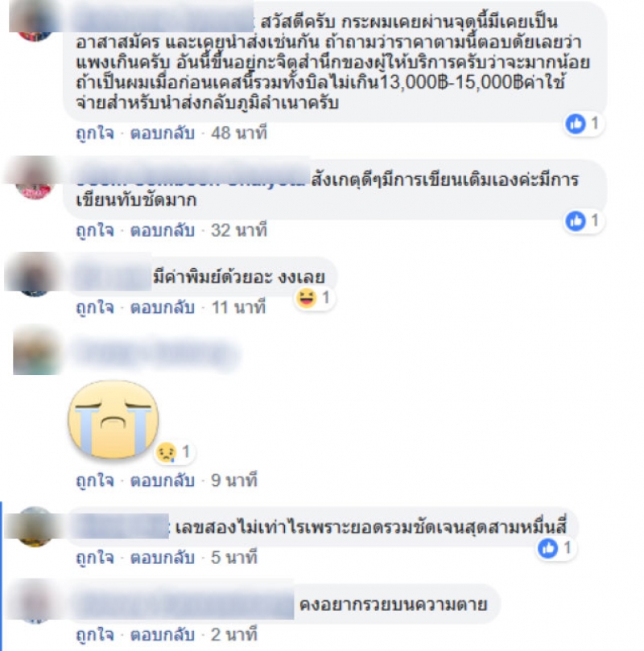Click ถูกใจ under the 48 นาที comment

tap(95, 134)
